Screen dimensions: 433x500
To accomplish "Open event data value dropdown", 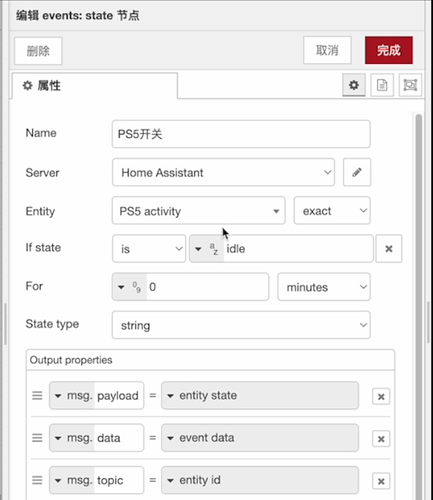I will coord(260,438).
